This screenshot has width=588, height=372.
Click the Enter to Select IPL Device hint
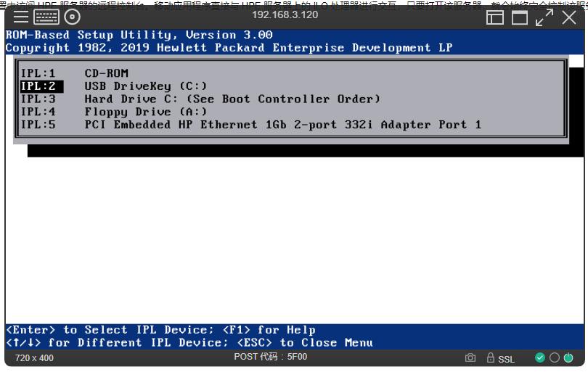tap(110, 330)
